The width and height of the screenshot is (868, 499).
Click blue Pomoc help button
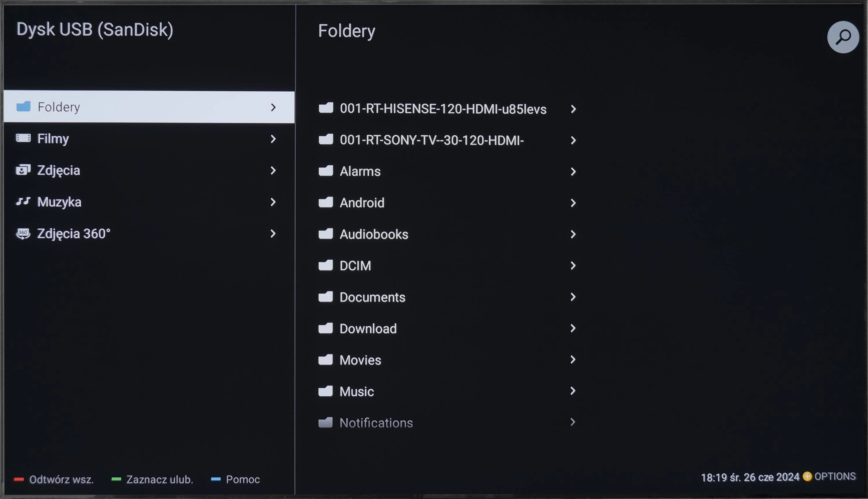(x=235, y=479)
